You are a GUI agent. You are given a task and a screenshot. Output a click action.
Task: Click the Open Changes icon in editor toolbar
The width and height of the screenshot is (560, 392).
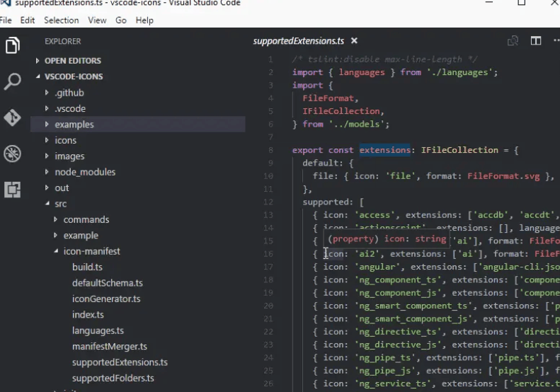(x=513, y=41)
